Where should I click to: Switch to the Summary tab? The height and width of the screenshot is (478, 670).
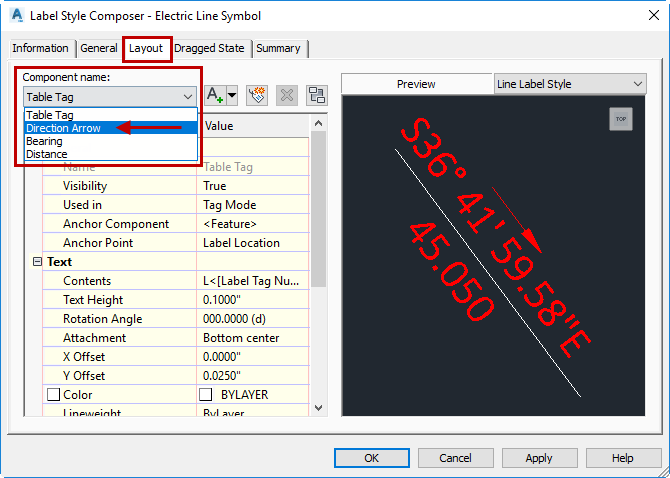tap(278, 48)
